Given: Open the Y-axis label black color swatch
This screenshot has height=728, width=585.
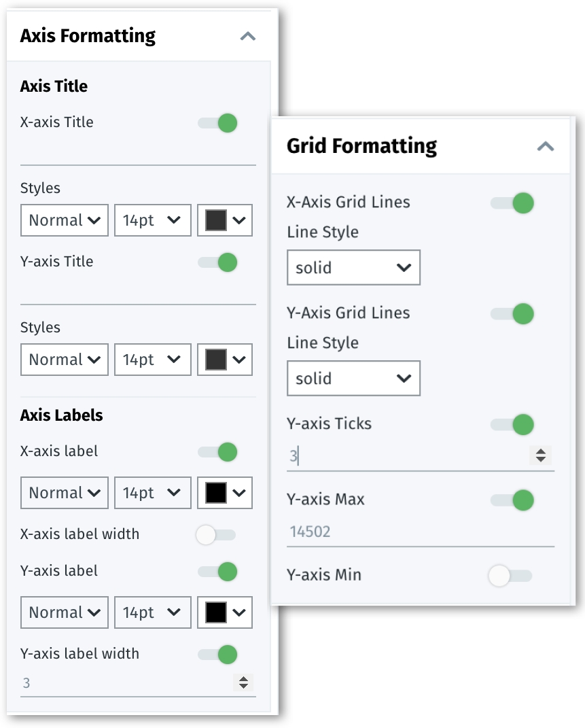Looking at the screenshot, I should (x=225, y=612).
